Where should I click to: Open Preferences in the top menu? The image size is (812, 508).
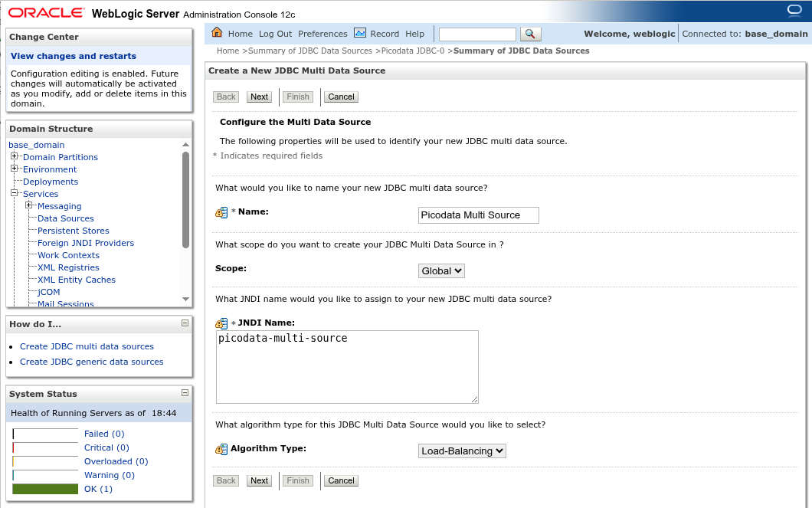(323, 34)
